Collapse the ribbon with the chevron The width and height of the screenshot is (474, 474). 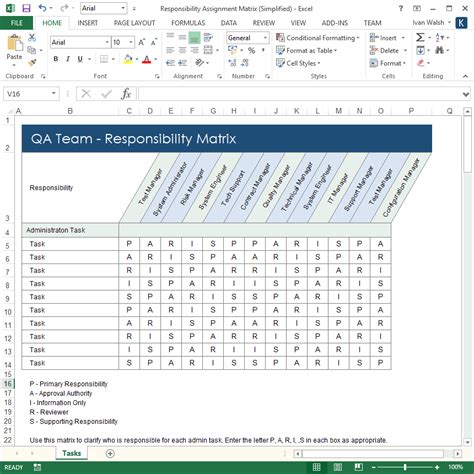pos(465,76)
